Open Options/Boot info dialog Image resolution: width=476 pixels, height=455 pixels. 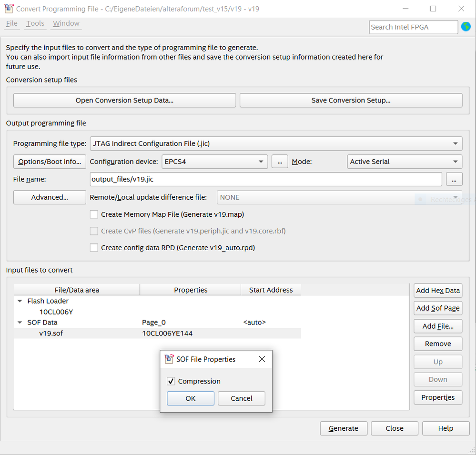point(50,162)
